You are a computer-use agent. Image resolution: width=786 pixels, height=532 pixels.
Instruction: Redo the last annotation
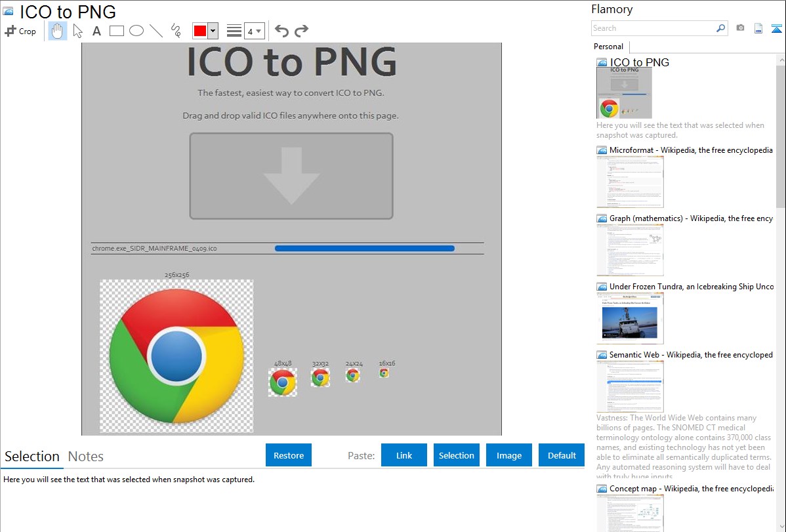(301, 31)
